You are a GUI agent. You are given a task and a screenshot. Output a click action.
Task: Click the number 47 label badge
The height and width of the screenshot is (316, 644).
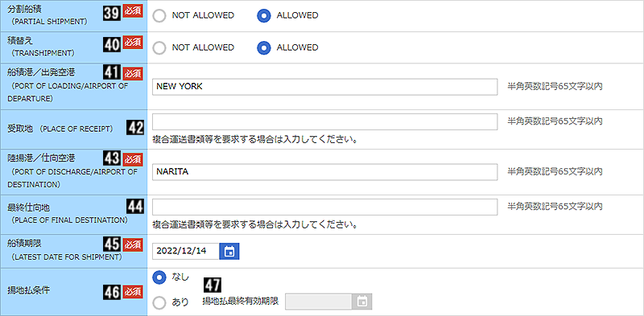click(213, 285)
